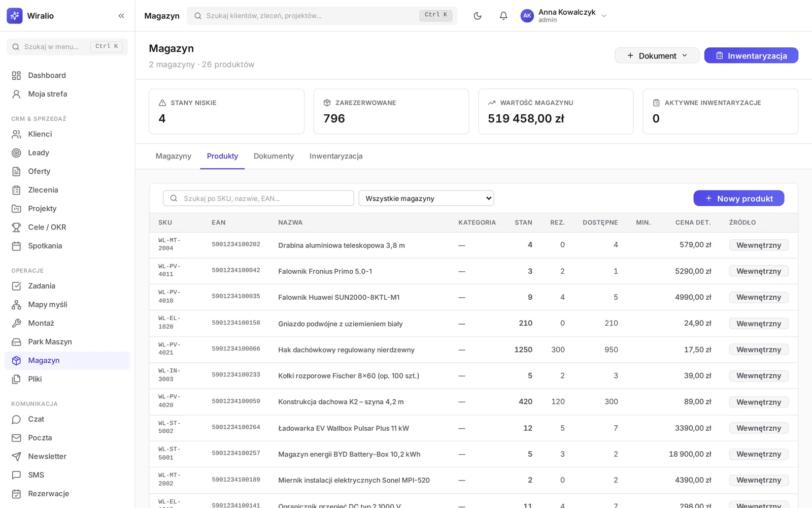
Task: Expand the Wszystkie magazyny select
Action: point(426,198)
